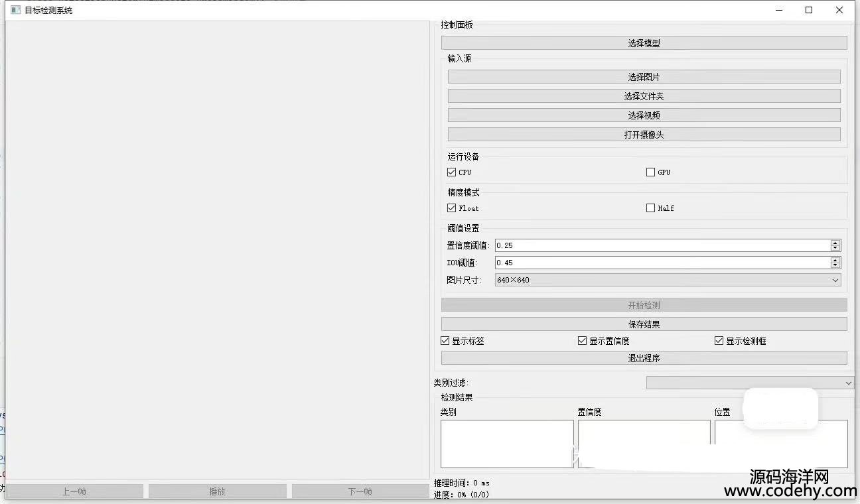Click the 选择模型 button
The image size is (860, 504).
644,43
